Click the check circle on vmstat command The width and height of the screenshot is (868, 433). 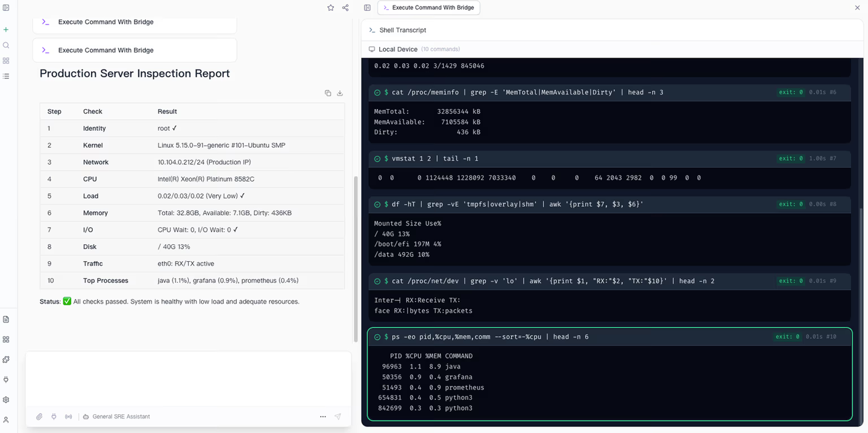(x=377, y=159)
